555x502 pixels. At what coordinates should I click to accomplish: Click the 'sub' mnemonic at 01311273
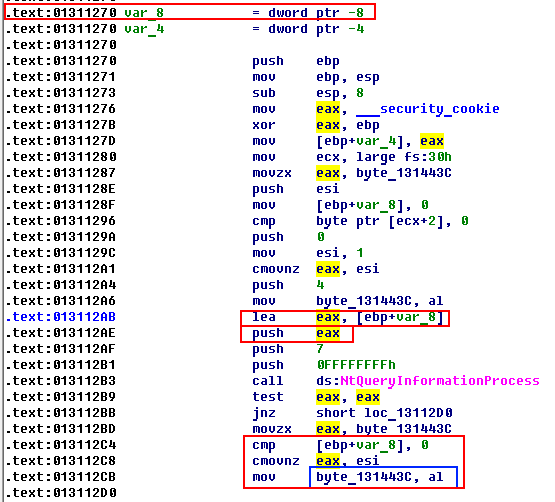click(264, 93)
